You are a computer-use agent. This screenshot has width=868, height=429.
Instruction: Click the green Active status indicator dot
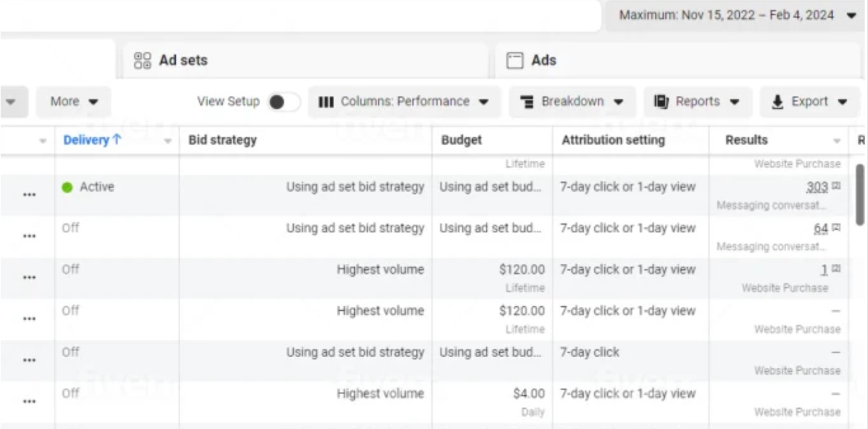coord(67,187)
